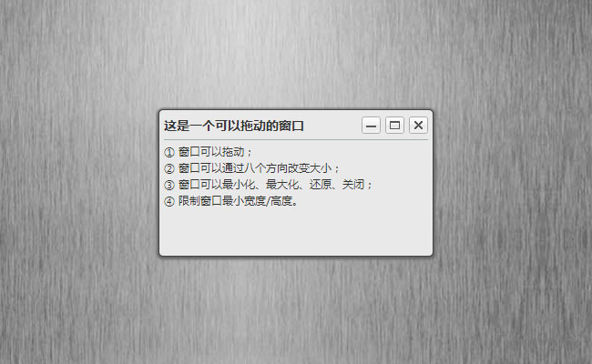Click the circled number ① bullet

pyautogui.click(x=169, y=152)
